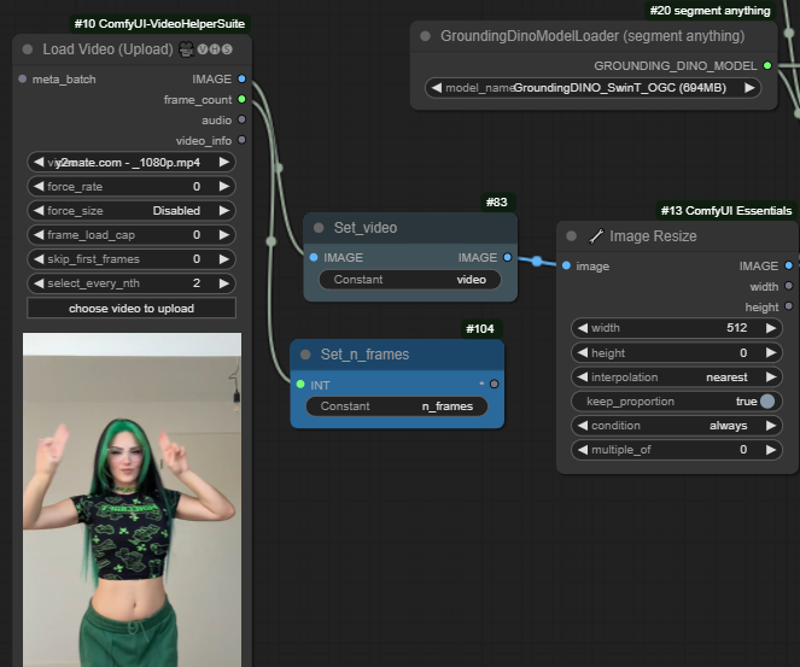Click the frame_count output socket
800x667 pixels.
pos(242,100)
